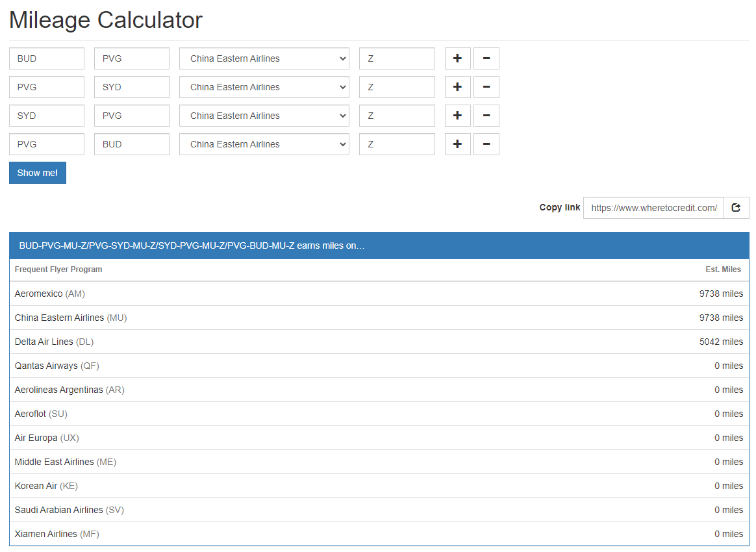Screen dimensions: 756x552
Task: Open the airline dropdown in the BUD-PVG row
Action: (264, 58)
